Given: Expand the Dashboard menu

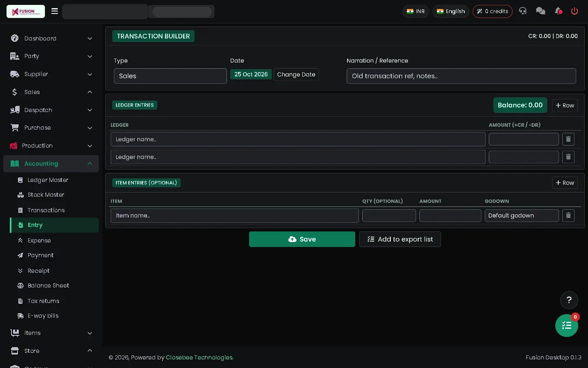Looking at the screenshot, I should [51, 38].
